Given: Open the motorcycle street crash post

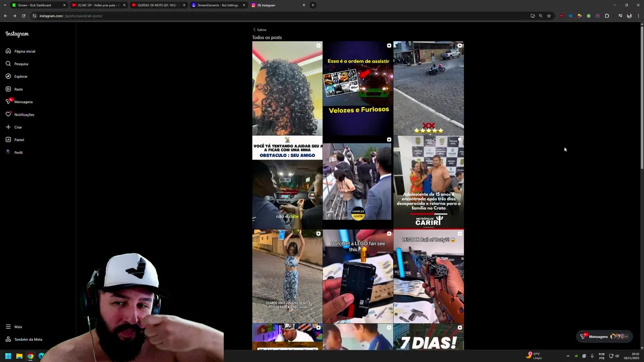Looking at the screenshot, I should [x=429, y=88].
